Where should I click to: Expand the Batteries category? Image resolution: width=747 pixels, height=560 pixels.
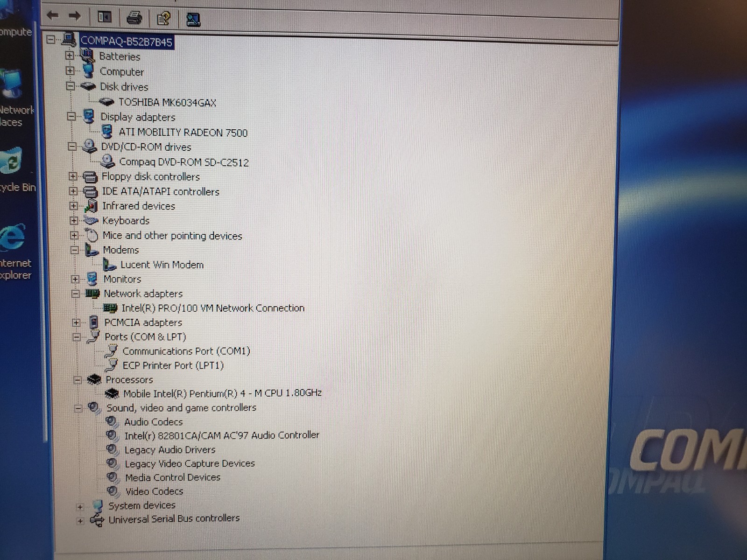pyautogui.click(x=70, y=56)
